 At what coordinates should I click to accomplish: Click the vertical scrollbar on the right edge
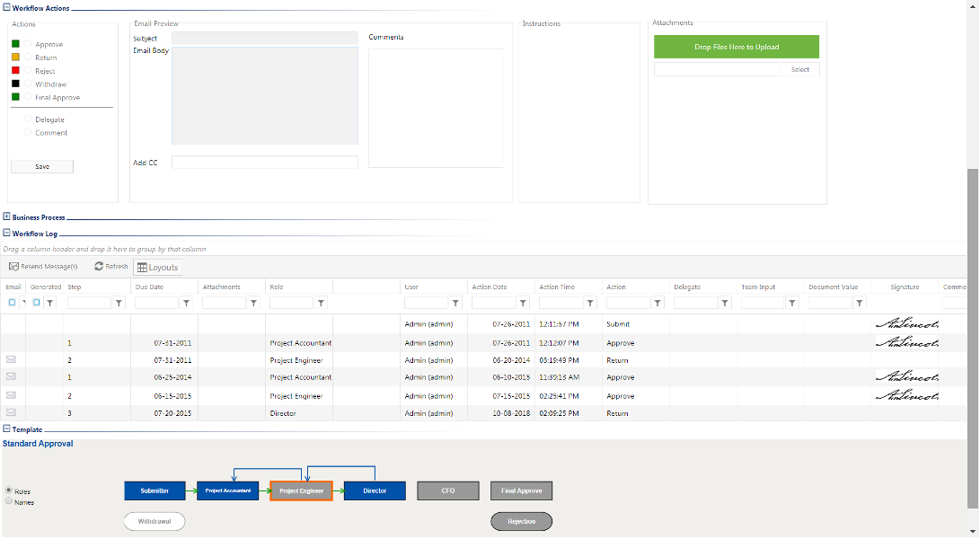point(972,340)
